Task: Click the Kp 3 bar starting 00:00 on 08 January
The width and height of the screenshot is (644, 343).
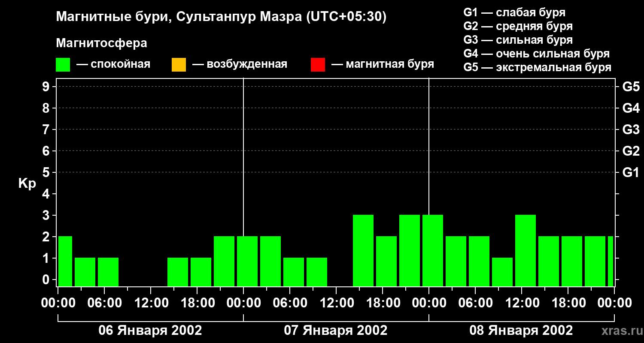Action: pos(433,250)
